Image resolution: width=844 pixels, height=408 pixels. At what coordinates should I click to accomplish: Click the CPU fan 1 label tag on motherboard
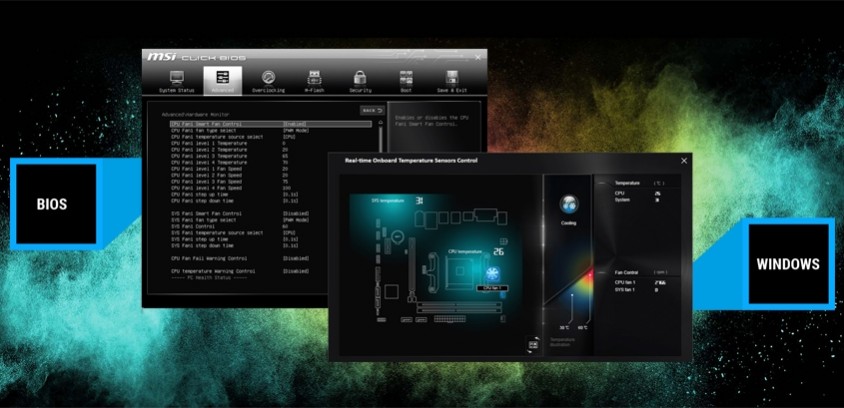[493, 288]
